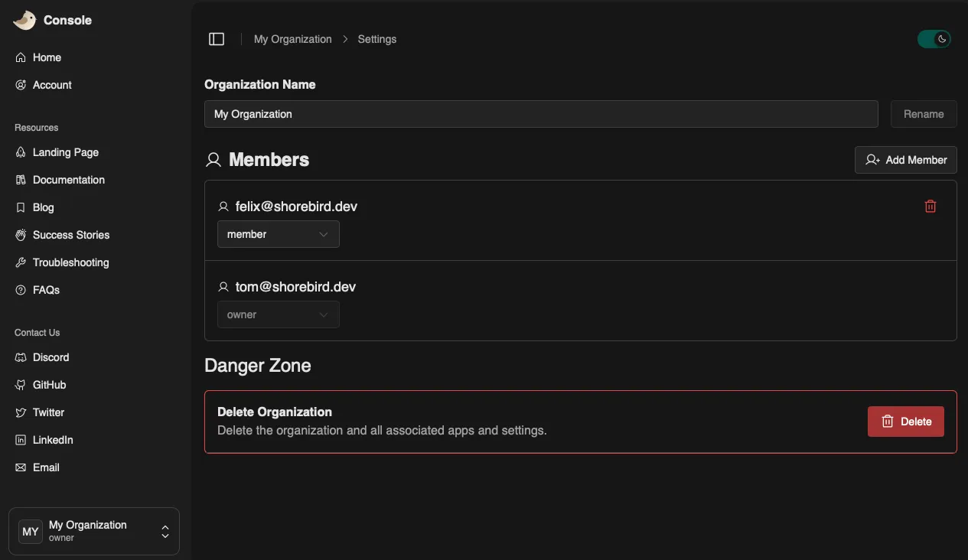Select the Settings breadcrumb item
Viewport: 968px width, 560px height.
(378, 38)
